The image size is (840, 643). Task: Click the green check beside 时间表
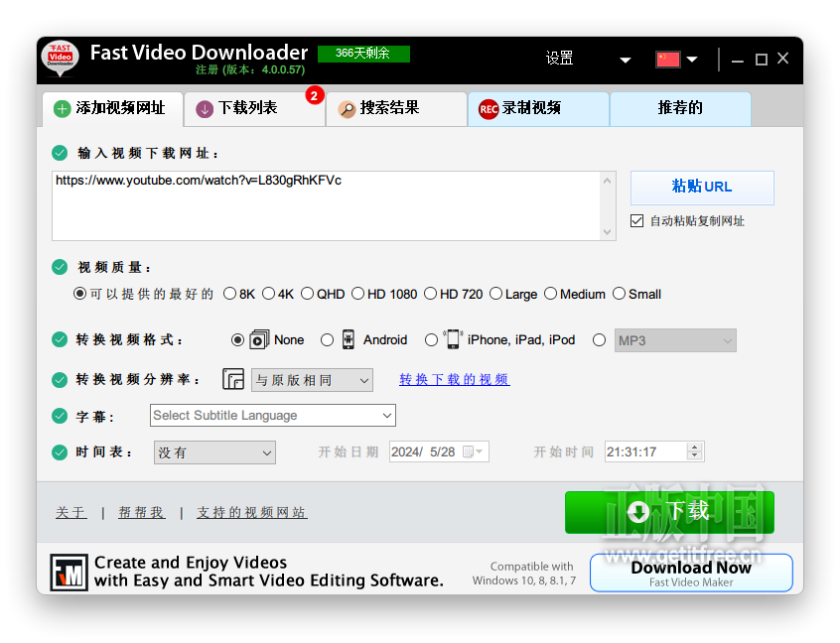pyautogui.click(x=60, y=452)
